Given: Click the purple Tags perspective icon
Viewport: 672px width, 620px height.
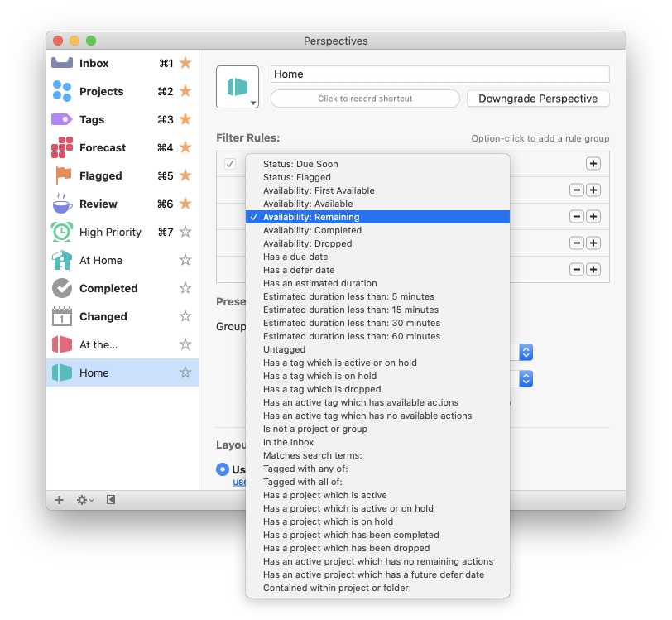Looking at the screenshot, I should (x=62, y=119).
